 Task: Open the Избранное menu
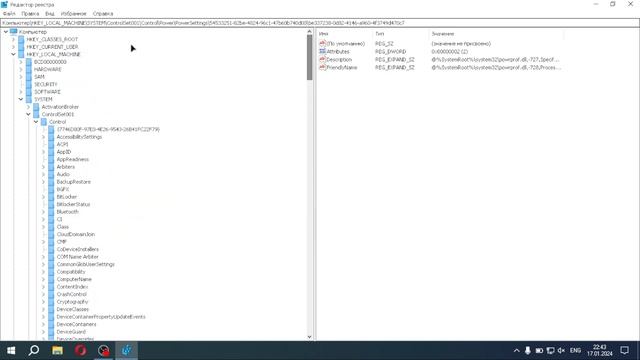73,13
